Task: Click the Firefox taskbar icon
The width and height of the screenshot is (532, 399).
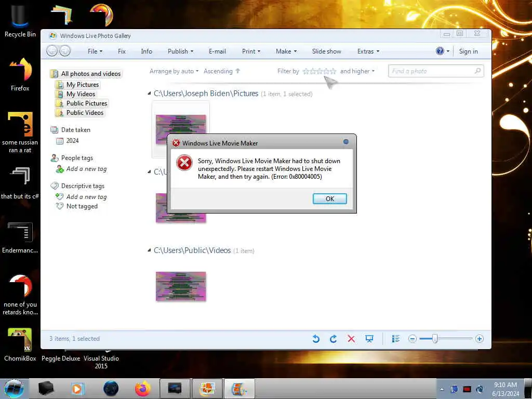Action: coord(142,389)
